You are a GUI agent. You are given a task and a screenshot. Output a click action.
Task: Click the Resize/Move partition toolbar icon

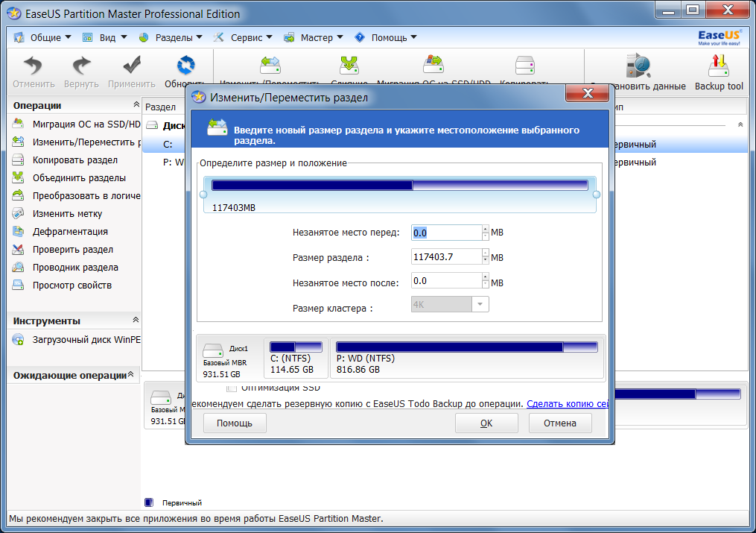270,65
